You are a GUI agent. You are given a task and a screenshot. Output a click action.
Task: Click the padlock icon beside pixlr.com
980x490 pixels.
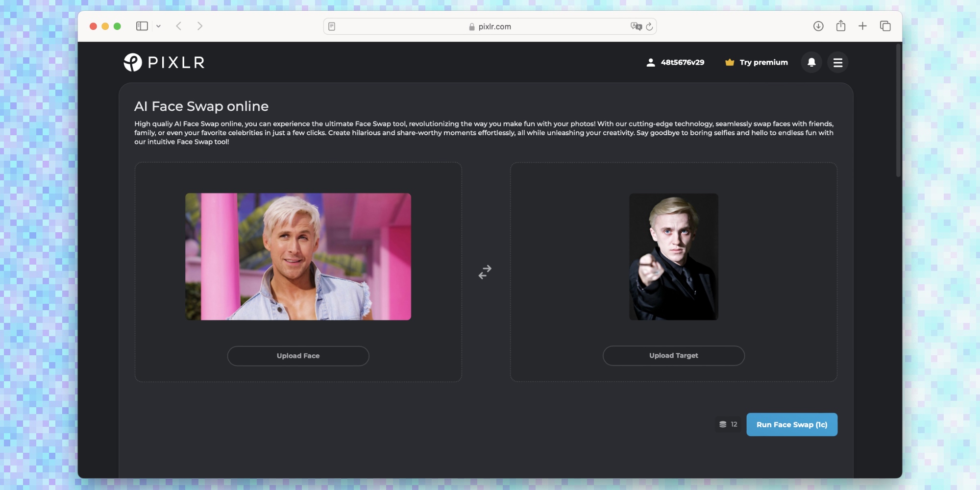pos(471,26)
